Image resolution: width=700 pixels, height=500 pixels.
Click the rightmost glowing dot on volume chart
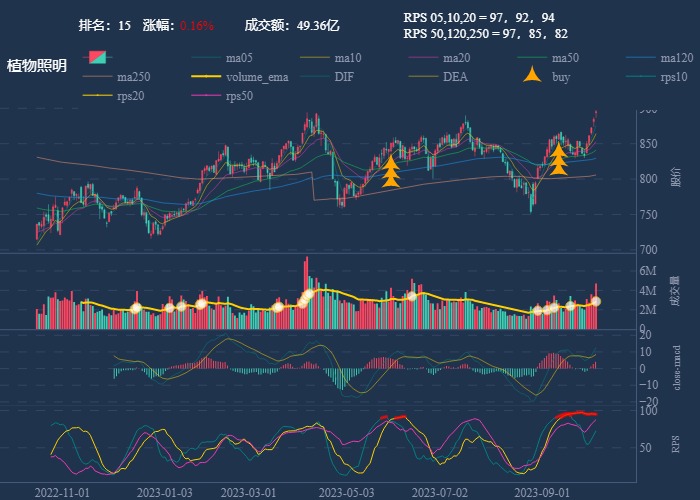(x=596, y=300)
